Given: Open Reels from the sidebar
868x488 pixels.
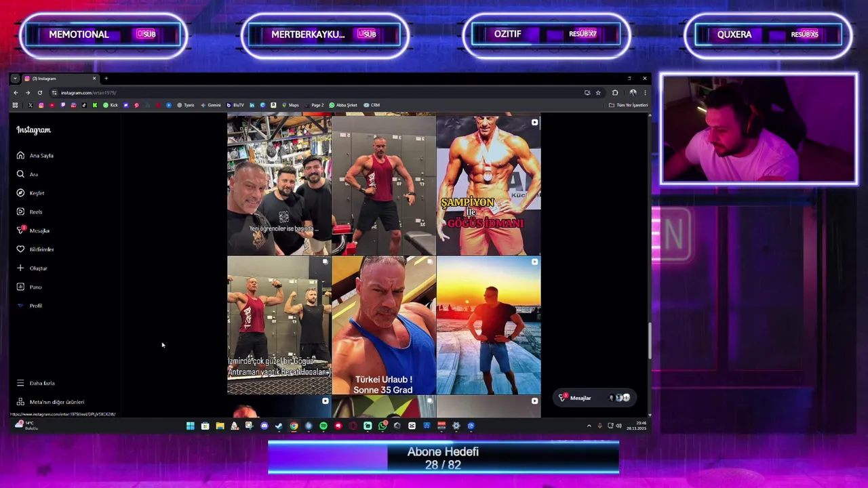Looking at the screenshot, I should (30, 211).
